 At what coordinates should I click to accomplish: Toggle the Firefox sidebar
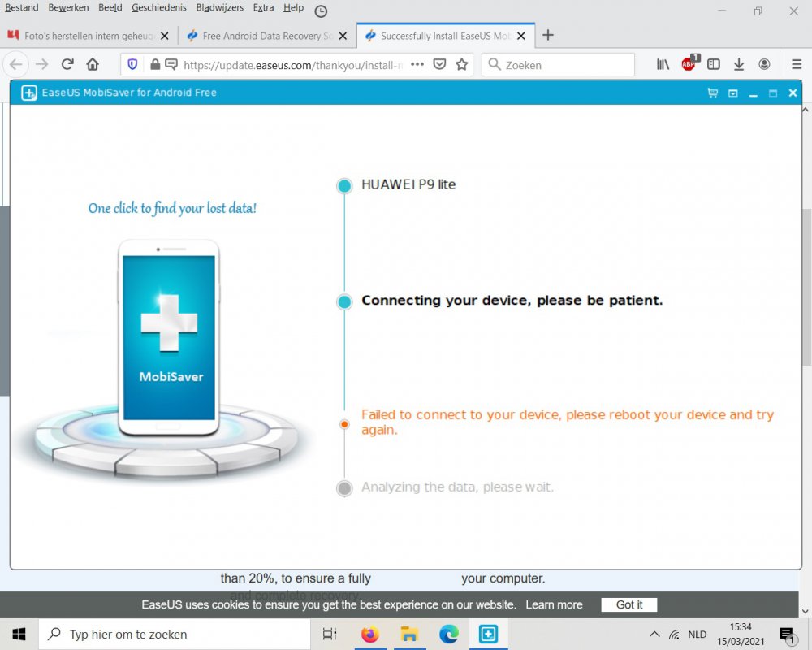coord(714,64)
